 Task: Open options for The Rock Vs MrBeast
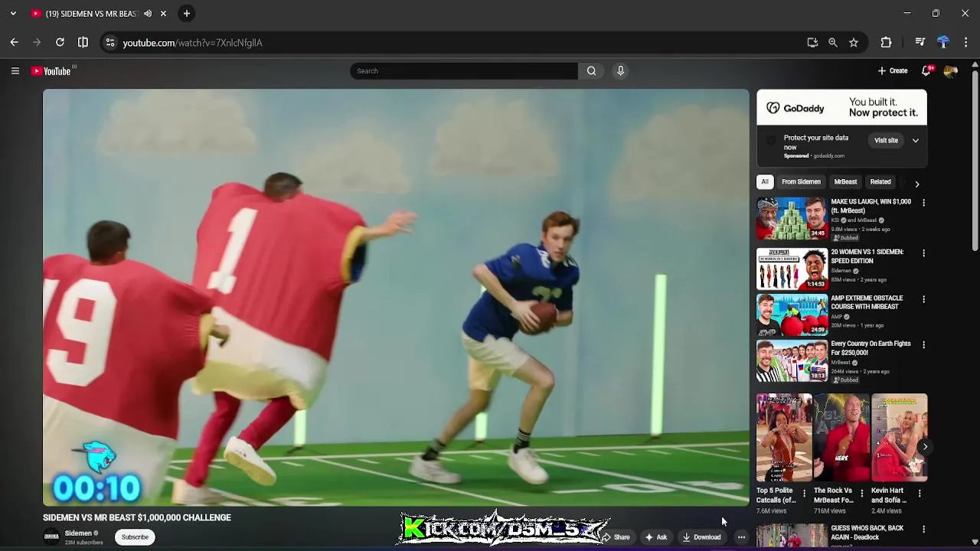point(861,494)
